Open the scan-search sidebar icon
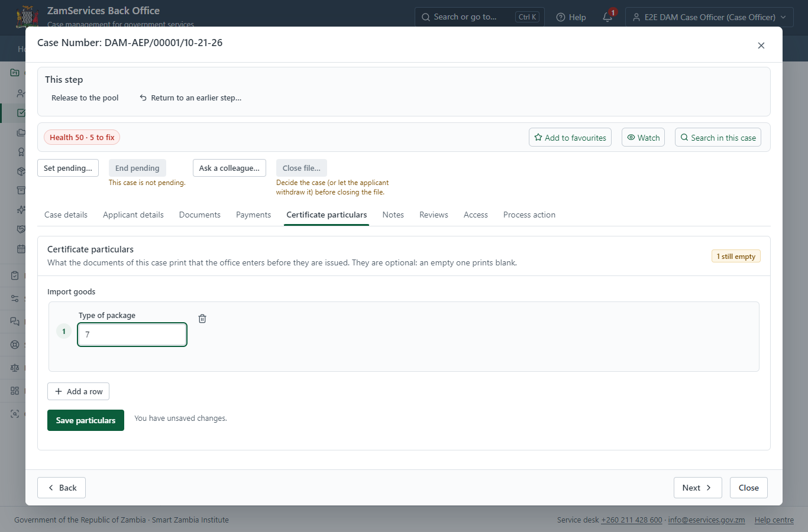Viewport: 808px width, 532px height. 15,414
